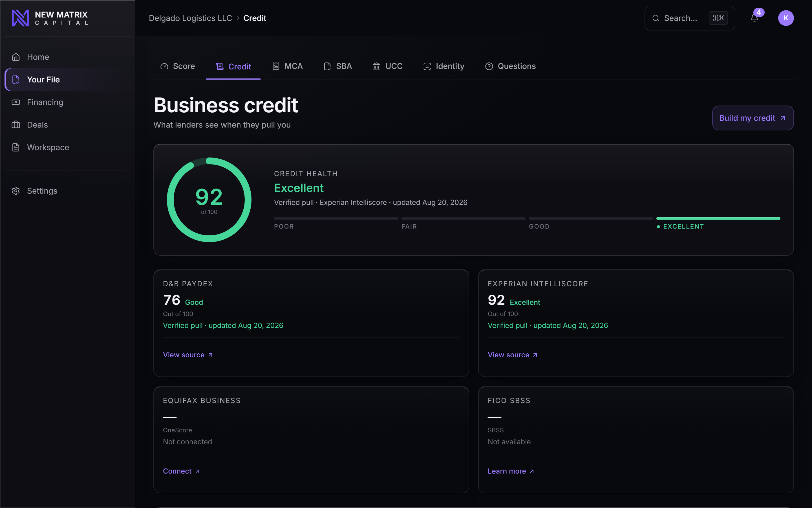This screenshot has height=508, width=812.
Task: Click the search magnifier icon
Action: [656, 18]
